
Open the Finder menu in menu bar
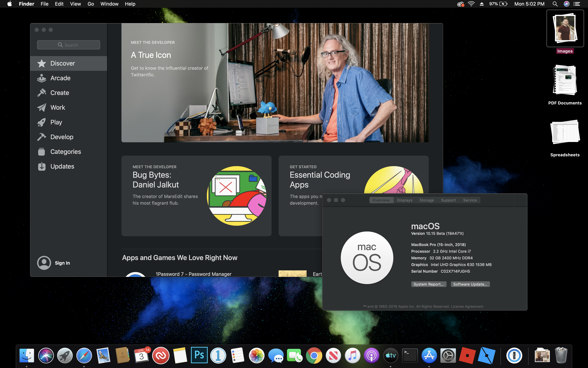coord(26,4)
